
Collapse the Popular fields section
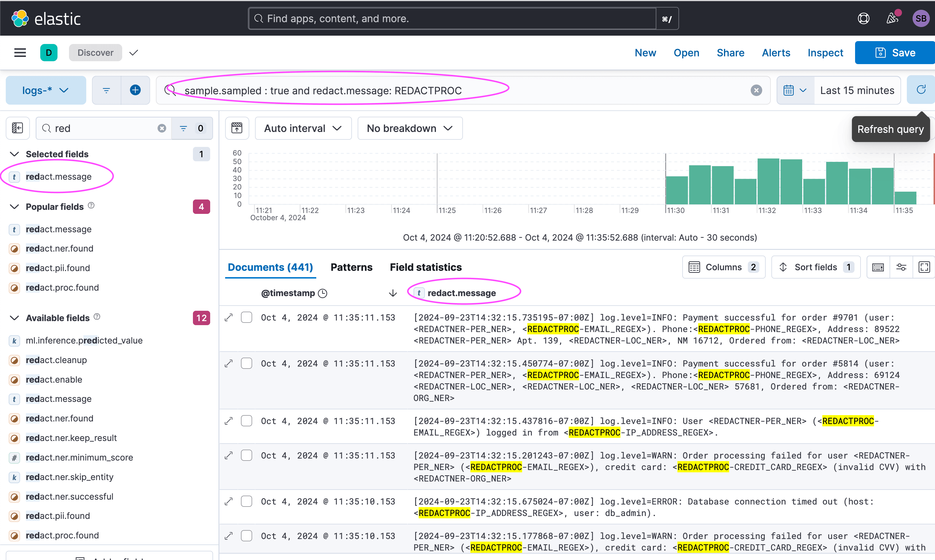click(14, 207)
